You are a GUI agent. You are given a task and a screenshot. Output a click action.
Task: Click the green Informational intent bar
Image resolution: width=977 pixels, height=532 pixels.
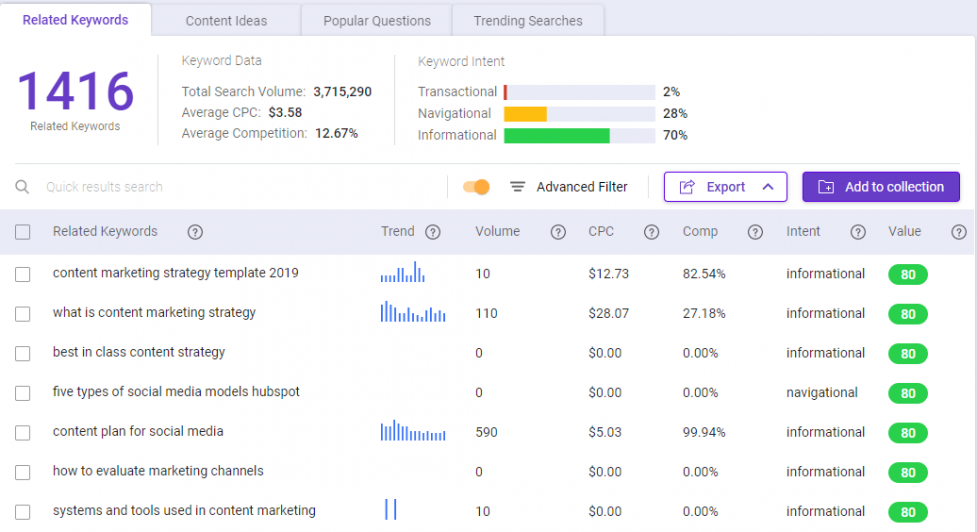click(556, 135)
